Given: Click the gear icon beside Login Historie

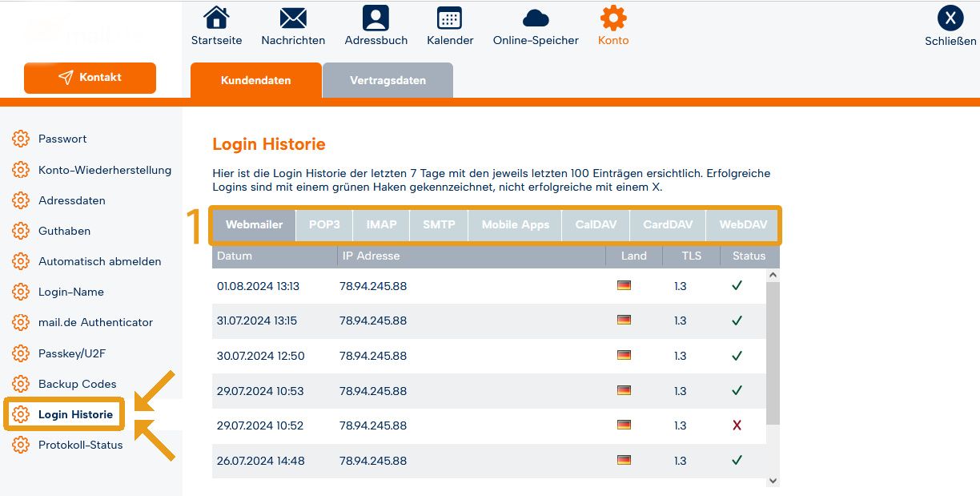Looking at the screenshot, I should tap(21, 414).
